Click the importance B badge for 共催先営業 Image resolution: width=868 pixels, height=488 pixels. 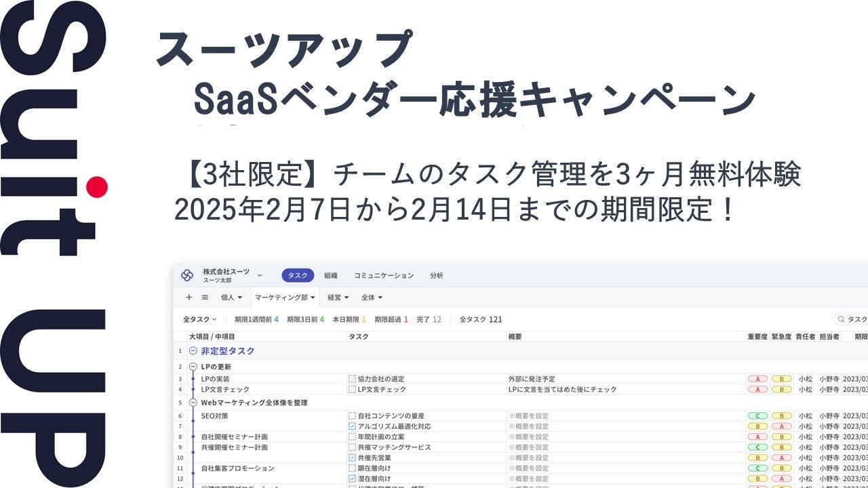757,458
